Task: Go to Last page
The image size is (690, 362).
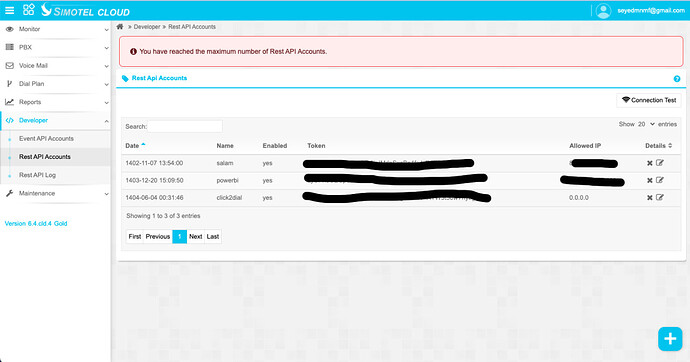Action: 213,237
